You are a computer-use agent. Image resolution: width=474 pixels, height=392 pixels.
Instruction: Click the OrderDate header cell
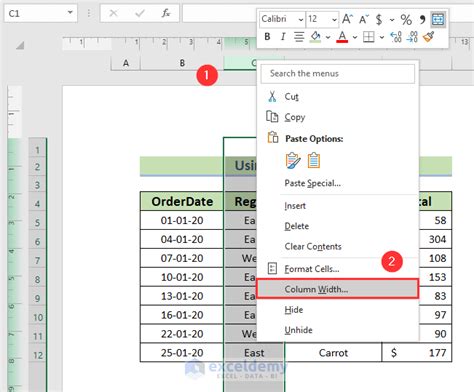(x=182, y=201)
